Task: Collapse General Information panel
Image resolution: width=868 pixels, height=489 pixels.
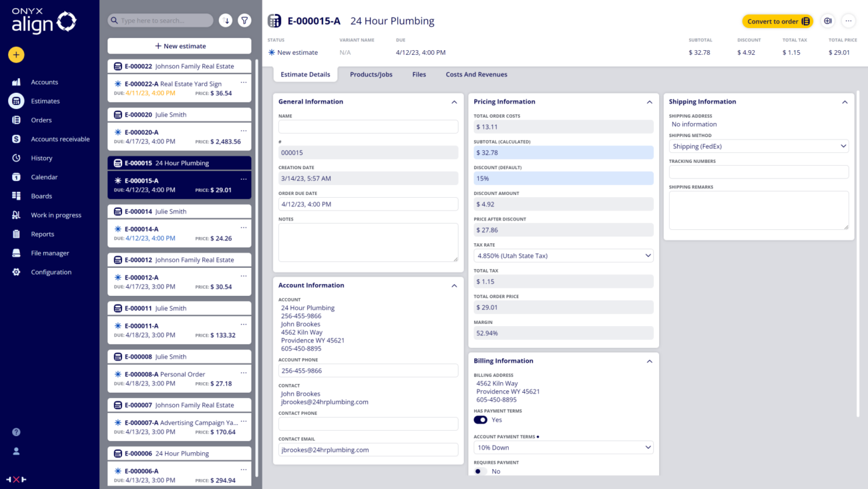Action: [x=454, y=102]
